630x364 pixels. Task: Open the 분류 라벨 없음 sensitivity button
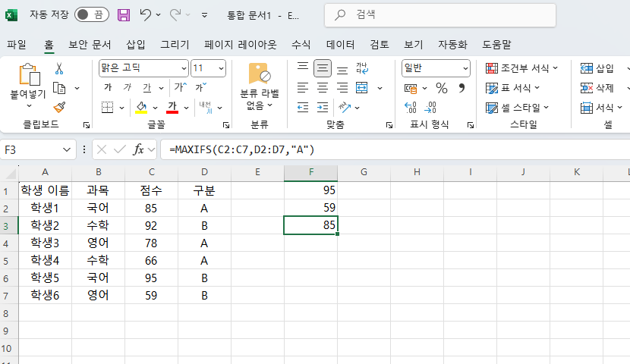[x=259, y=86]
